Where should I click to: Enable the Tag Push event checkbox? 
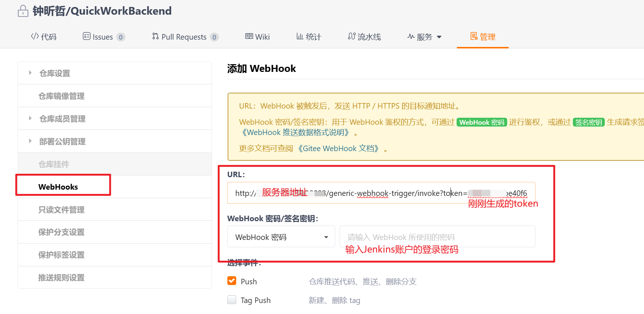(232, 300)
